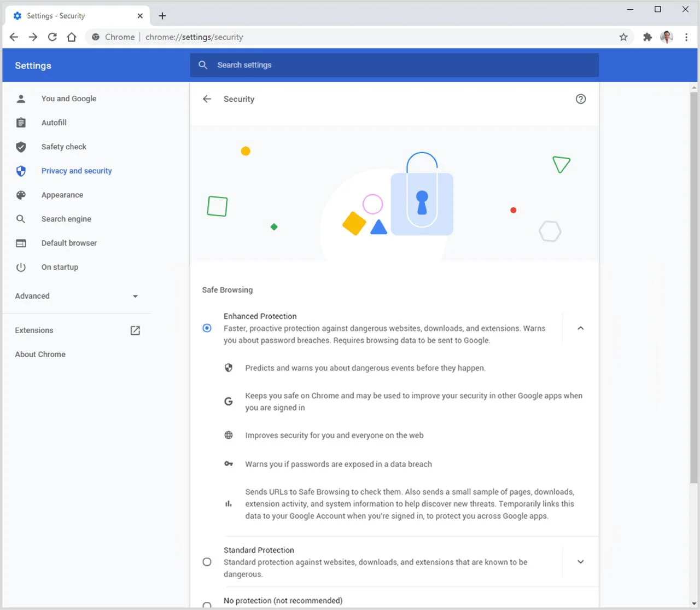700x610 pixels.
Task: Click the bar chart icon beside Sends URLs text
Action: pyautogui.click(x=229, y=504)
